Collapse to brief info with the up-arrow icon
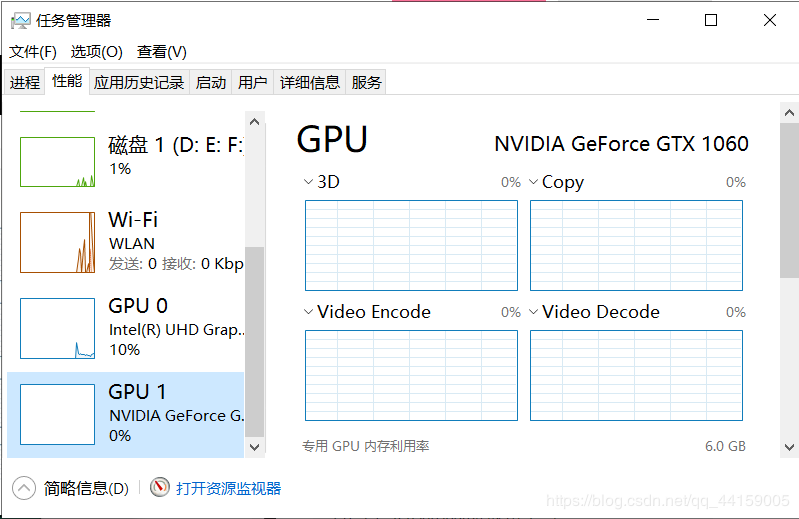Screen dimensions: 799x519 (23, 488)
